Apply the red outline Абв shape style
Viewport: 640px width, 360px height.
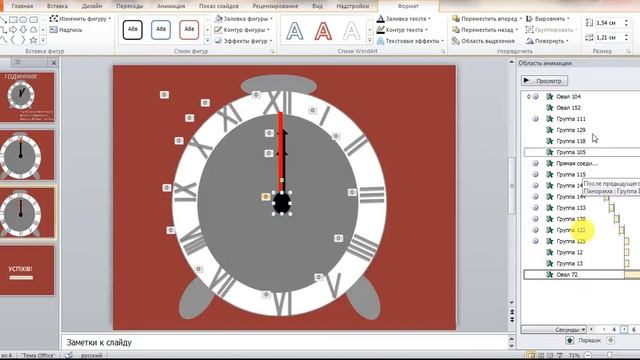(189, 29)
